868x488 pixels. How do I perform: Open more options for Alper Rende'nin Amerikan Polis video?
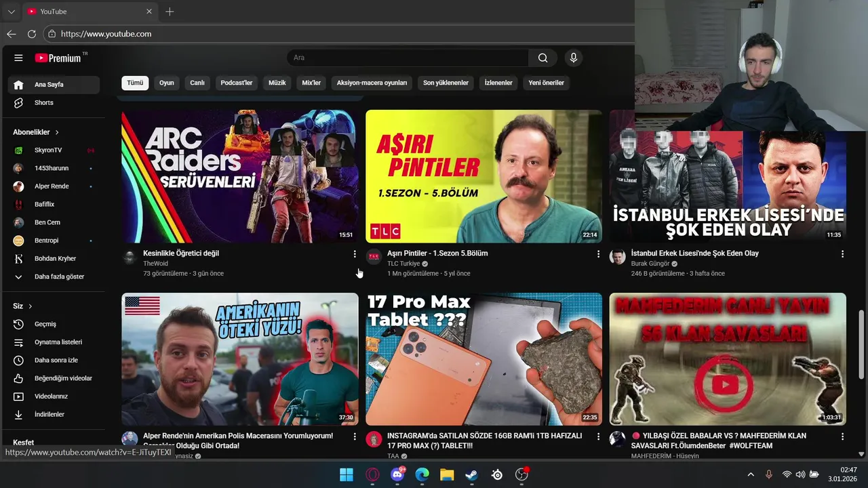pos(354,436)
